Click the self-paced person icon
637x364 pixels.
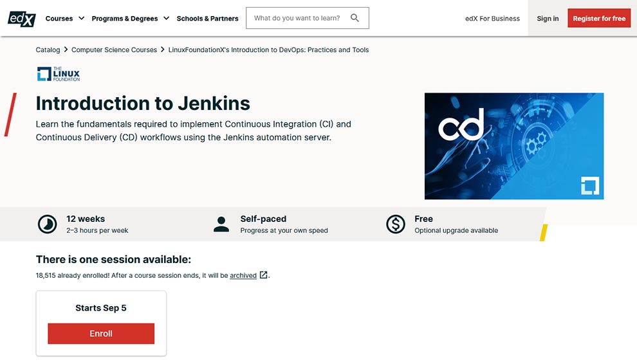pyautogui.click(x=221, y=224)
